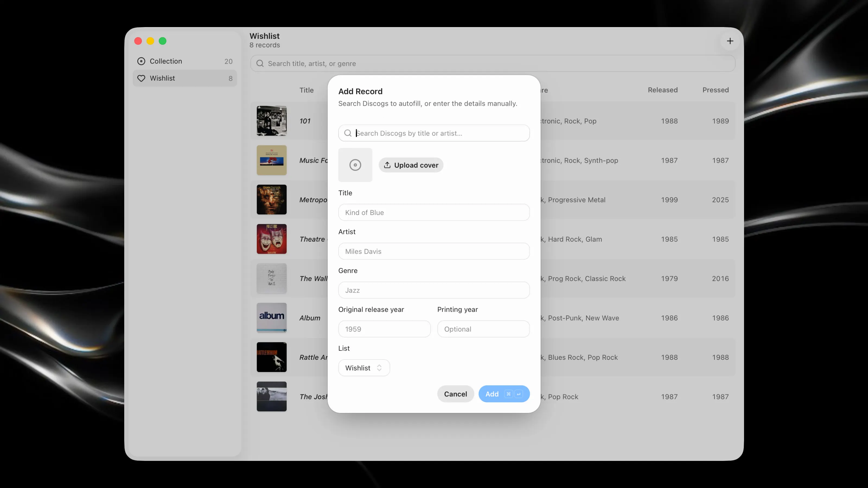Viewport: 868px width, 488px height.
Task: Click The Joshua Tree cover thumbnail
Action: point(272,397)
